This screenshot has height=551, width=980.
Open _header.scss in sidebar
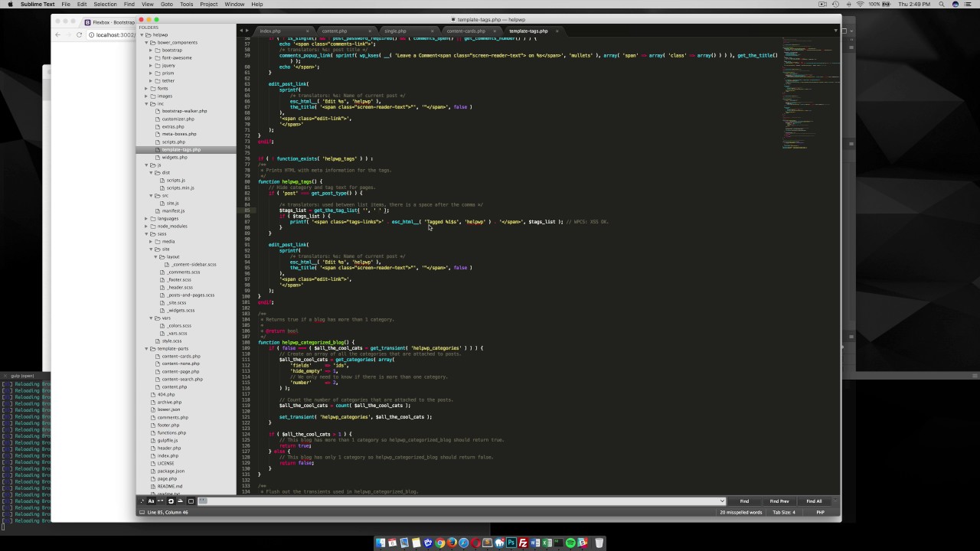coord(180,288)
